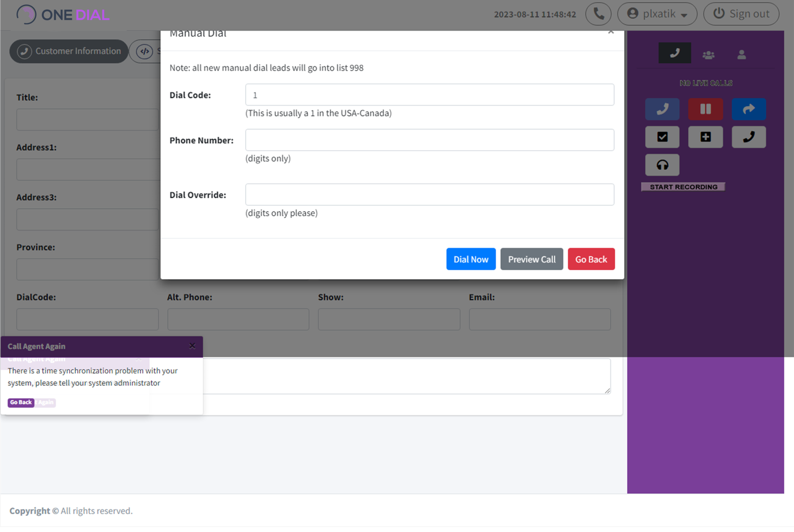Click the plus square icon button

tap(705, 137)
